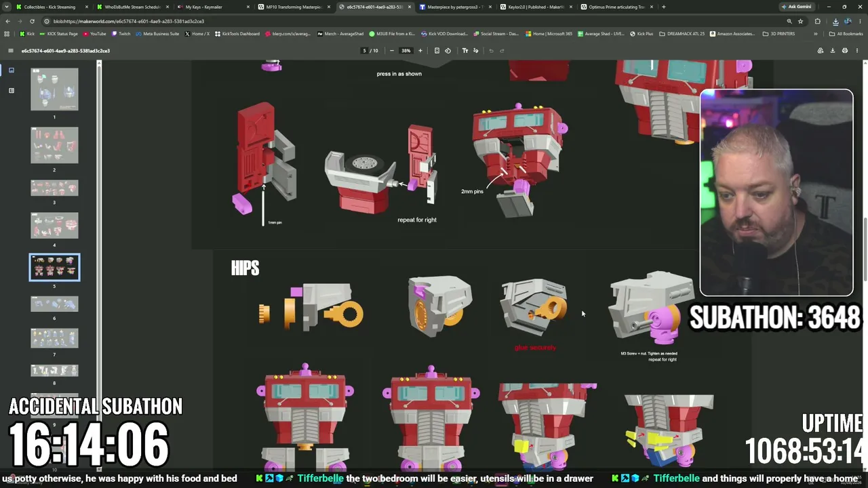Open the 3D PRINTERS bookmark folder
Image resolution: width=868 pixels, height=488 pixels.
coord(778,34)
